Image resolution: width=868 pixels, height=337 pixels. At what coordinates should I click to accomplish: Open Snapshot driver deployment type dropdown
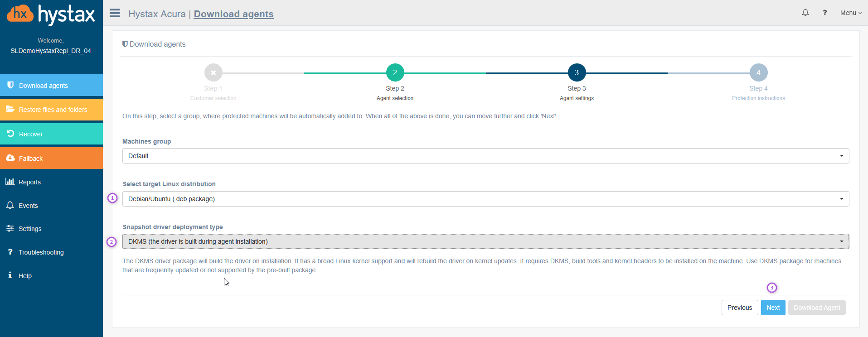[x=485, y=241]
